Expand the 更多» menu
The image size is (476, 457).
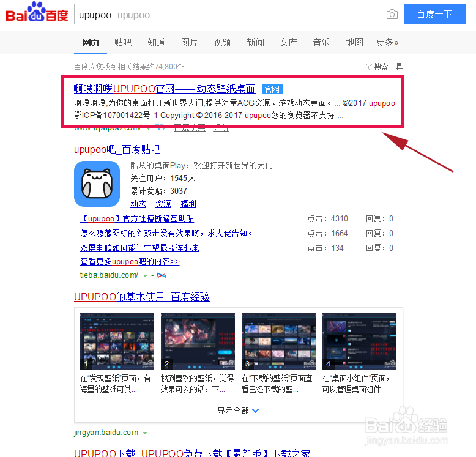(387, 42)
